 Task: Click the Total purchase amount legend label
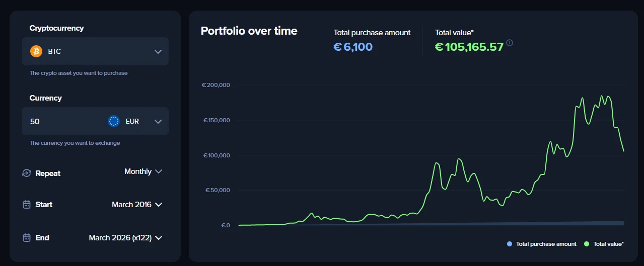[546, 244]
